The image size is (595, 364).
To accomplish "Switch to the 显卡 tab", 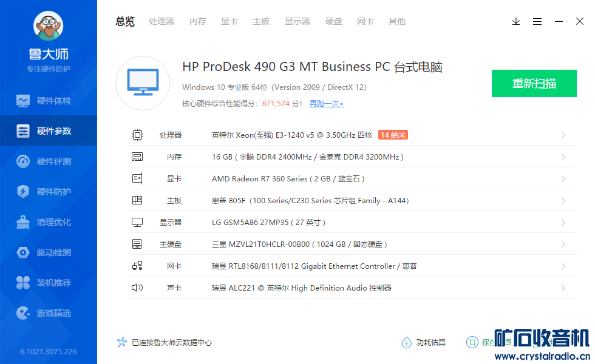I will coord(229,22).
